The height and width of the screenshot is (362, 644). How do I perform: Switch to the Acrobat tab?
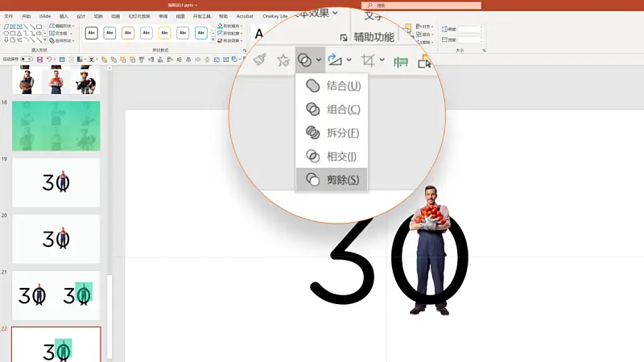[245, 16]
